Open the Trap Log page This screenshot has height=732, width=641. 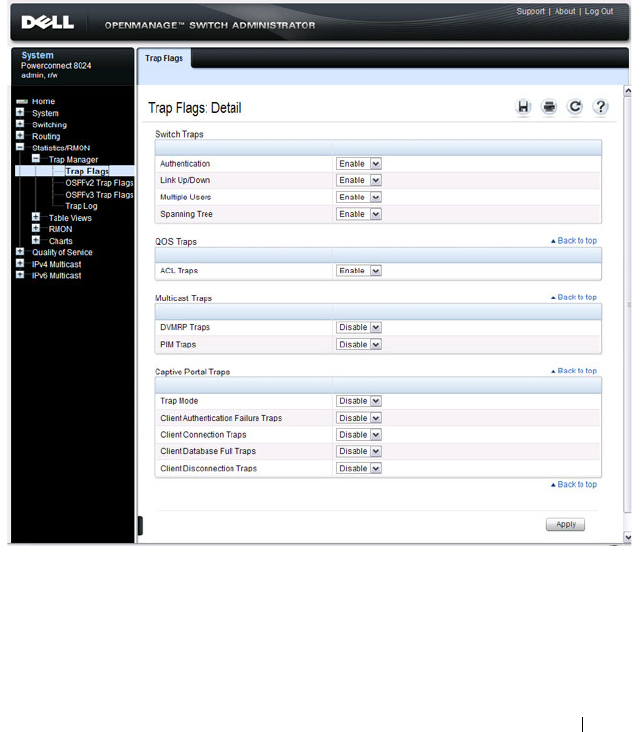click(x=81, y=206)
